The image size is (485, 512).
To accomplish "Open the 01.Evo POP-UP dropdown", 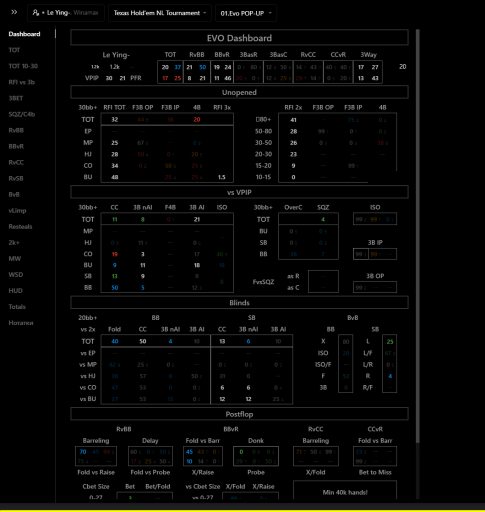I will pos(246,13).
